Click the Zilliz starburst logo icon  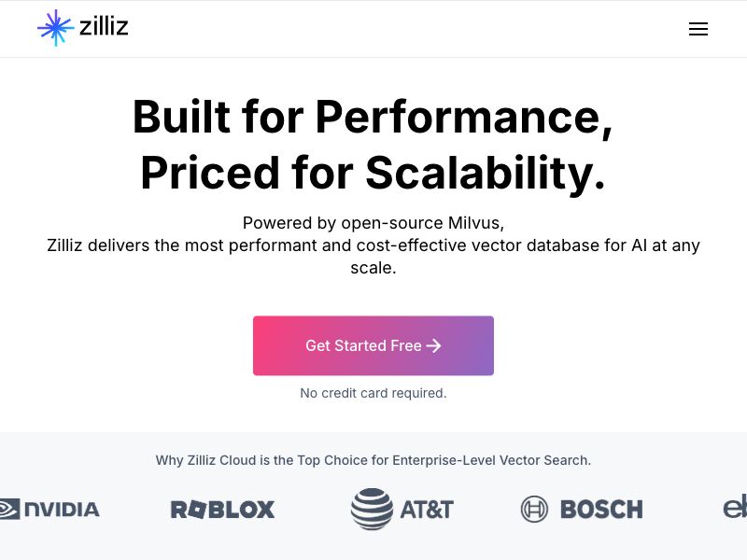pyautogui.click(x=55, y=28)
